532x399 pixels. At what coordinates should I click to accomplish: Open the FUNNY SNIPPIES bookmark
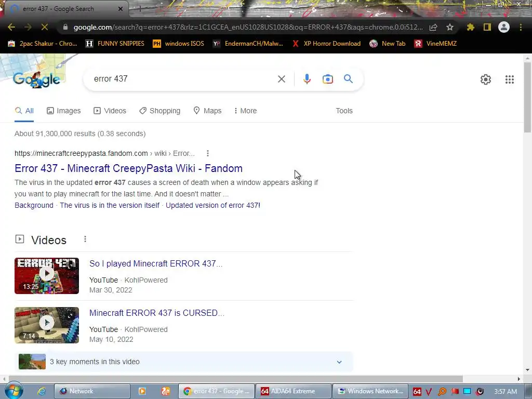115,44
